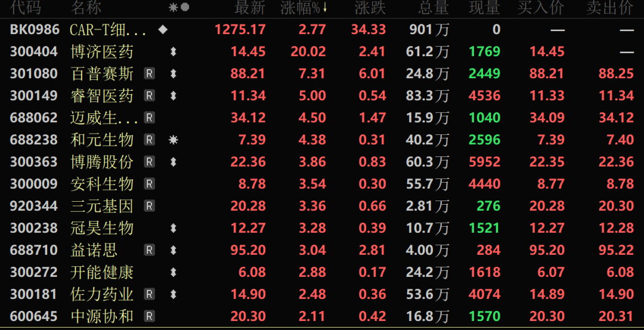Click the R badge next to 和元生物
This screenshot has width=644, height=330.
[x=150, y=140]
